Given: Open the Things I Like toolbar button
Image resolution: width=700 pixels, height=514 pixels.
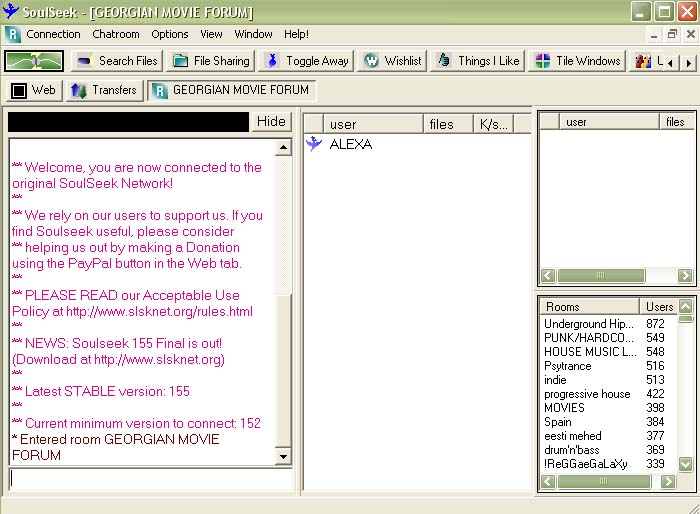Looking at the screenshot, I should pos(478,61).
